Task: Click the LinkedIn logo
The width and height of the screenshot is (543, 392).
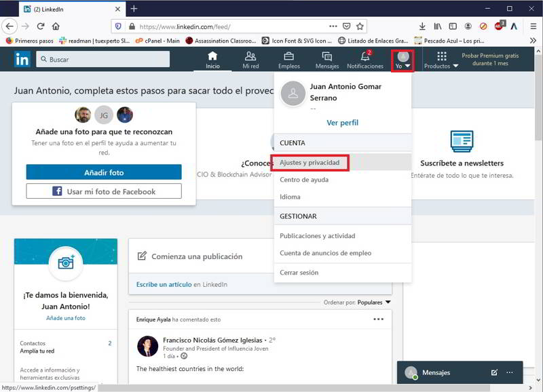Action: click(21, 59)
